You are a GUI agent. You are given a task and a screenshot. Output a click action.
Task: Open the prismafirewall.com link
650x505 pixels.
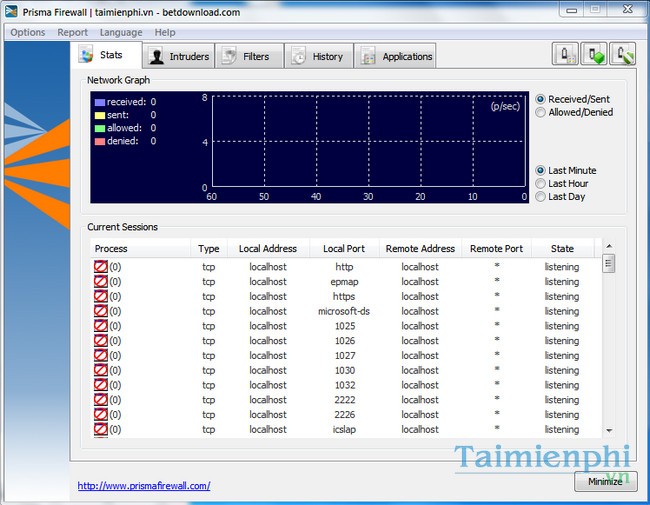coord(144,486)
